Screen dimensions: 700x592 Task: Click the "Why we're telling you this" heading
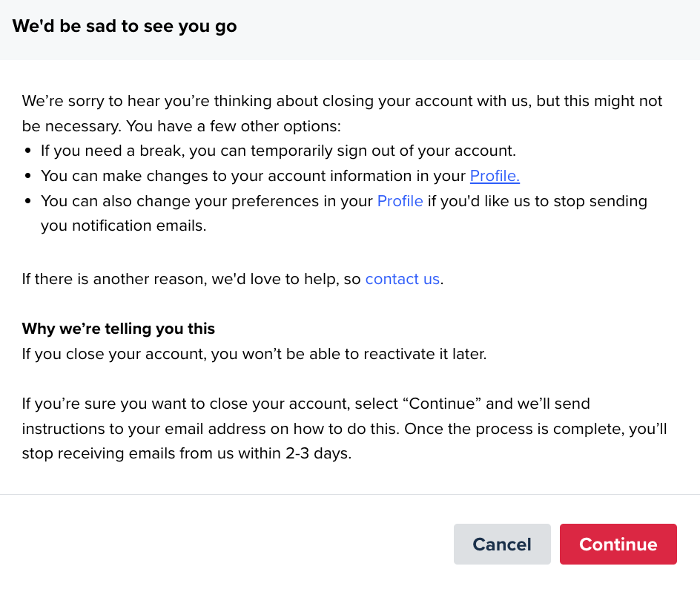119,329
